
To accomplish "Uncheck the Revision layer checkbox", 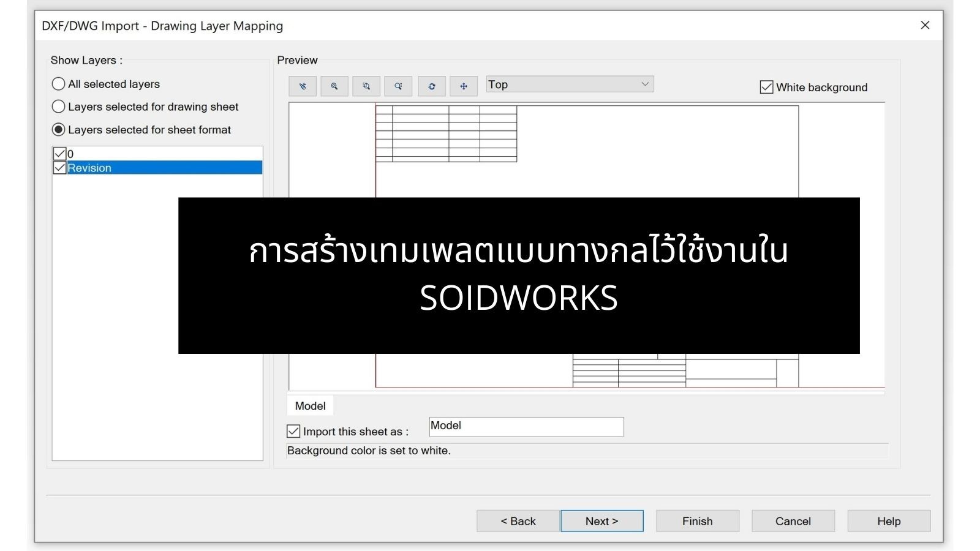I will click(x=60, y=168).
